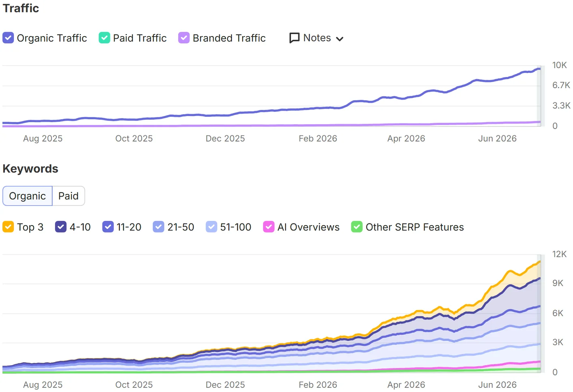Uncheck the Organic Traffic checkbox
Screen dimensions: 573x392
pos(8,38)
